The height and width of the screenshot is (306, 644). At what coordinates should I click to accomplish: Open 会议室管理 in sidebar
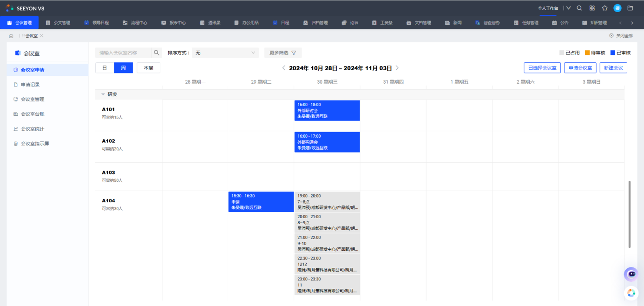click(x=47, y=99)
